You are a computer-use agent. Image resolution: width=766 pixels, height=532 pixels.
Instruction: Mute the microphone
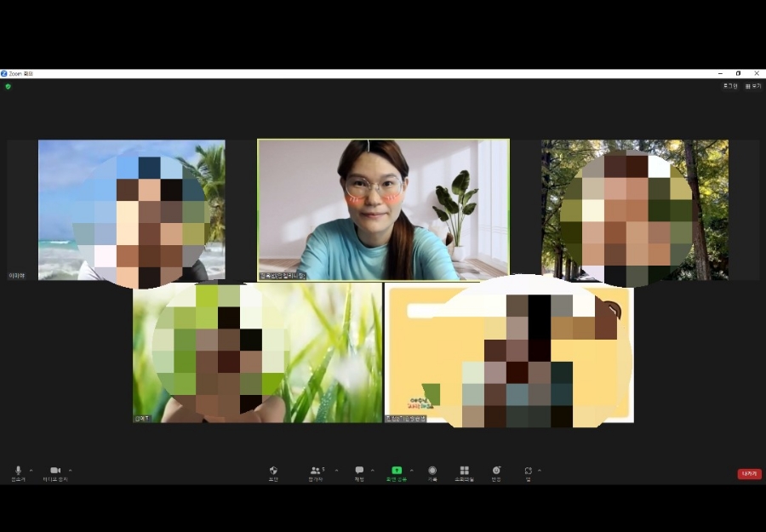(x=18, y=473)
